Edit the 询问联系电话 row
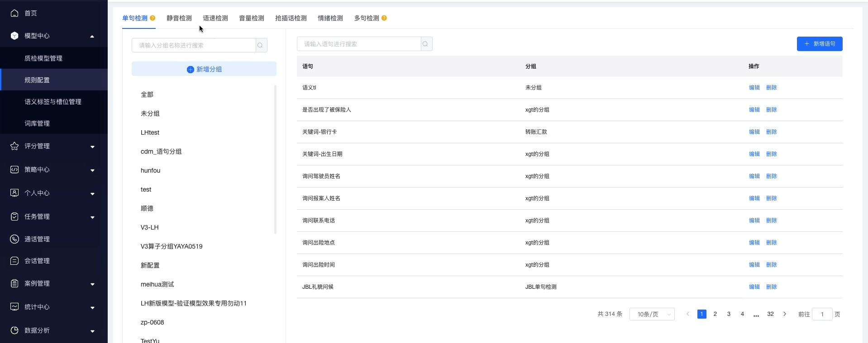The image size is (868, 343). (x=754, y=221)
